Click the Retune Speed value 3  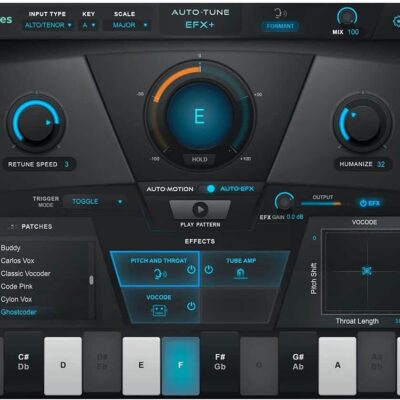click(66, 164)
